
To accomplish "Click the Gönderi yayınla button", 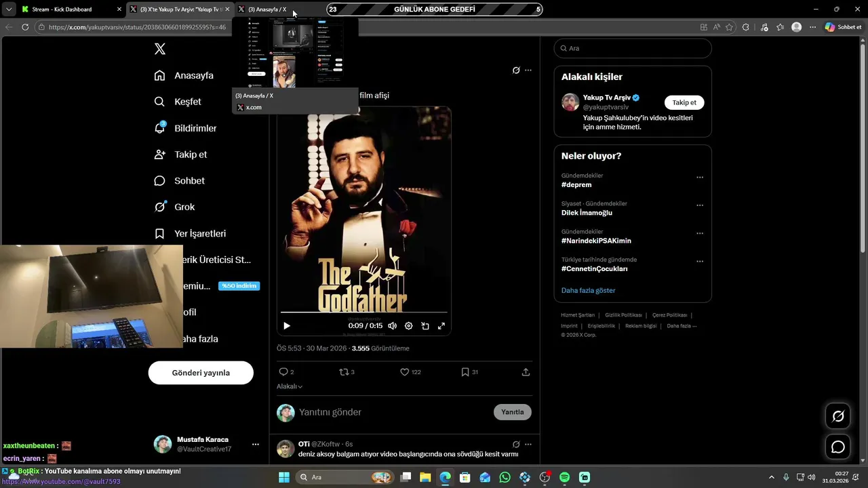I will 201,373.
